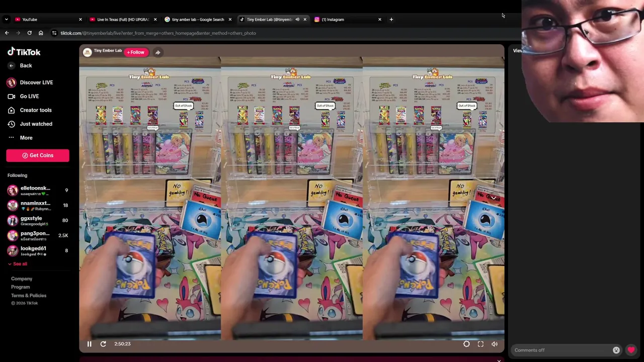The height and width of the screenshot is (362, 644).
Task: Open nnaminxxt... following channel
Action: point(38,205)
